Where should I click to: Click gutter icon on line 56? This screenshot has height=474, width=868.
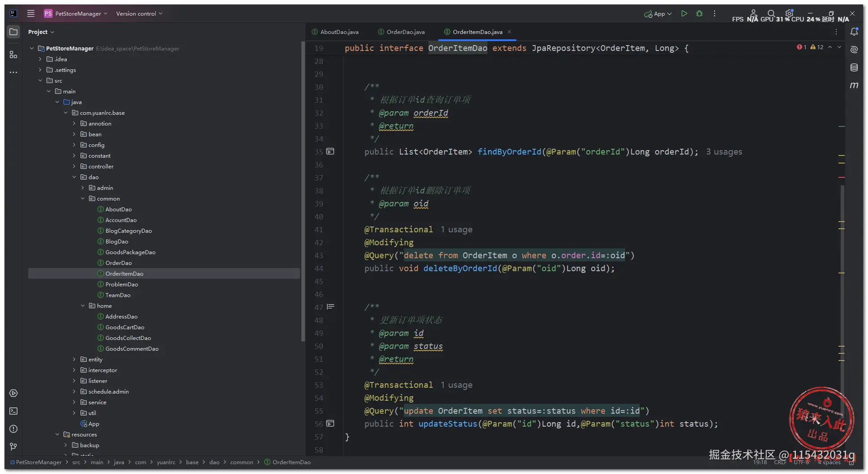330,424
